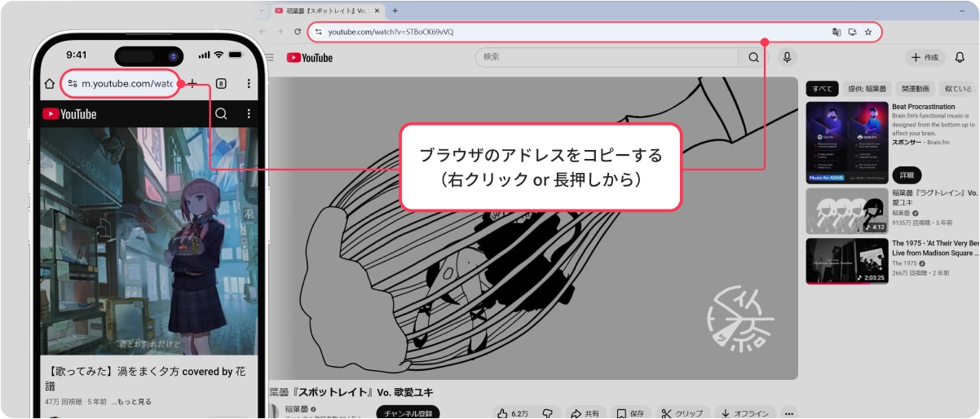This screenshot has width=980, height=419.
Task: Close the 稲葉曇 browser tab
Action: click(377, 11)
